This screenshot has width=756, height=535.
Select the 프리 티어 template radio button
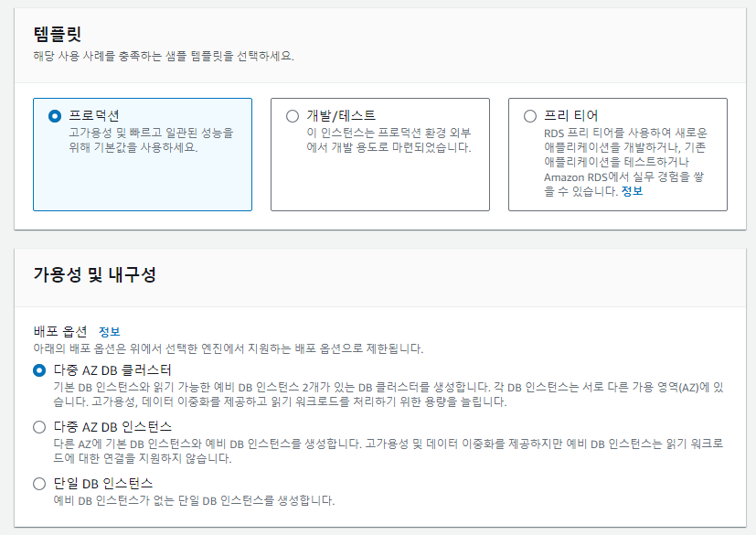[530, 116]
